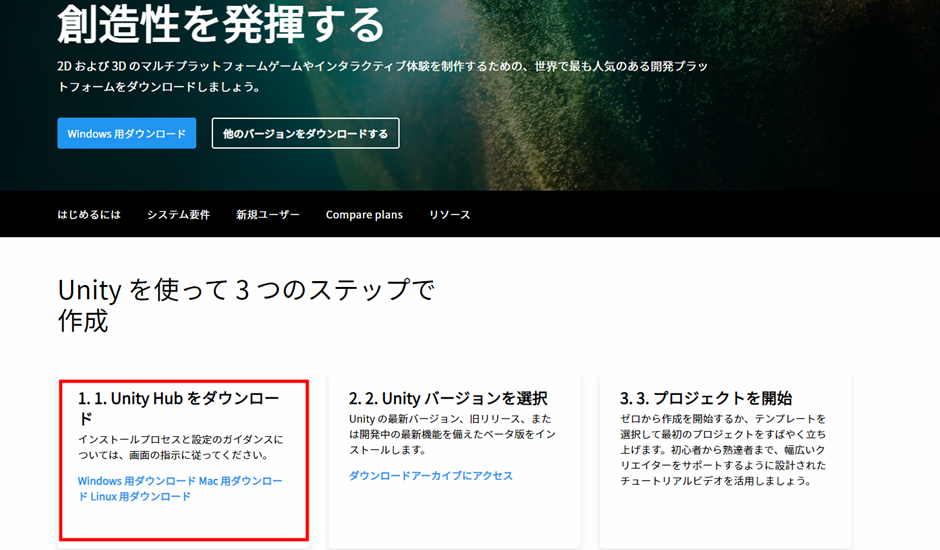Screen dimensions: 940x550
Task: Click the description text in プロジェクトを開始 card
Action: (x=722, y=449)
